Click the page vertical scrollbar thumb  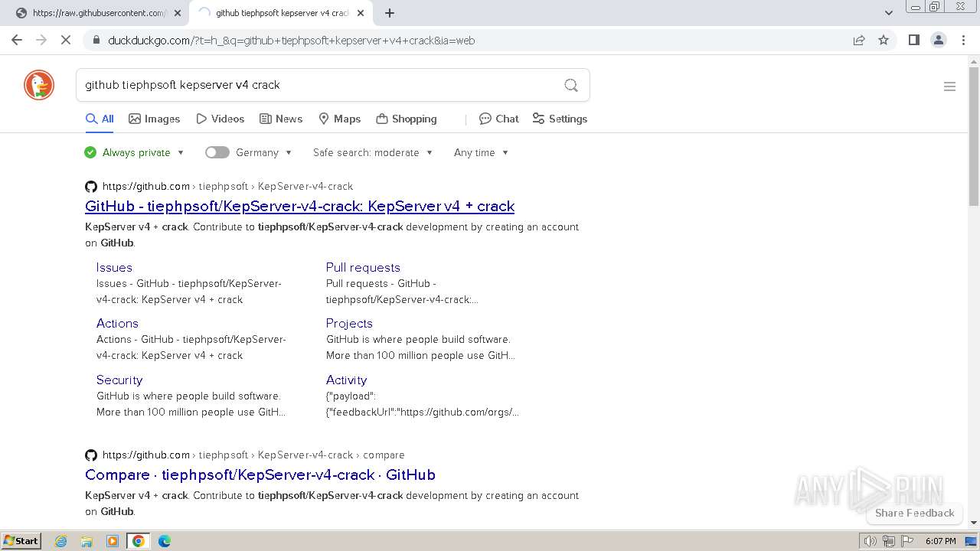pos(974,135)
